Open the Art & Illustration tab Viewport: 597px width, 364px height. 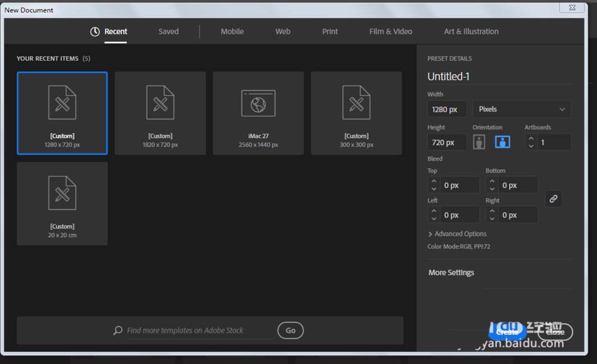[x=471, y=32]
